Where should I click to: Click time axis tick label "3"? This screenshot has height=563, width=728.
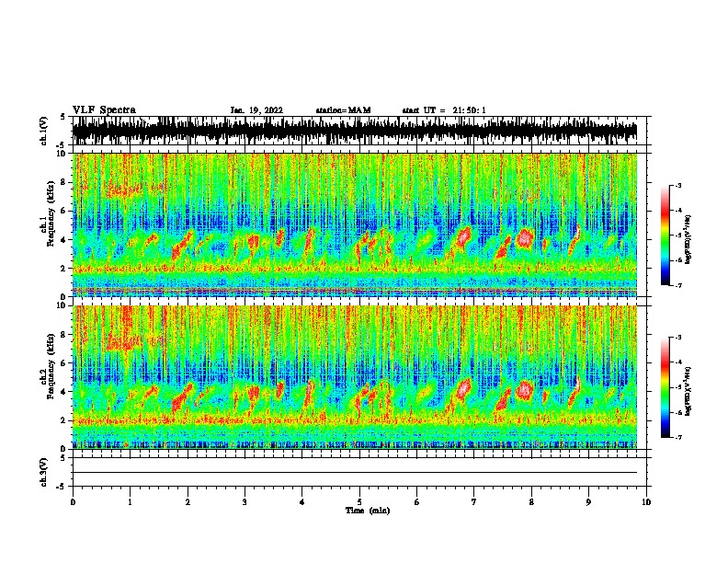coord(245,502)
